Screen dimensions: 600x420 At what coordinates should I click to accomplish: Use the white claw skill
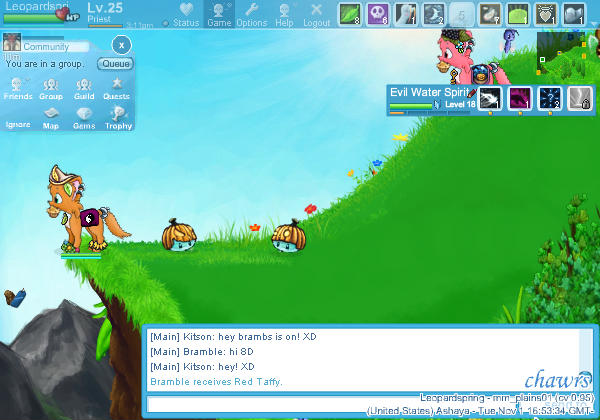point(406,14)
